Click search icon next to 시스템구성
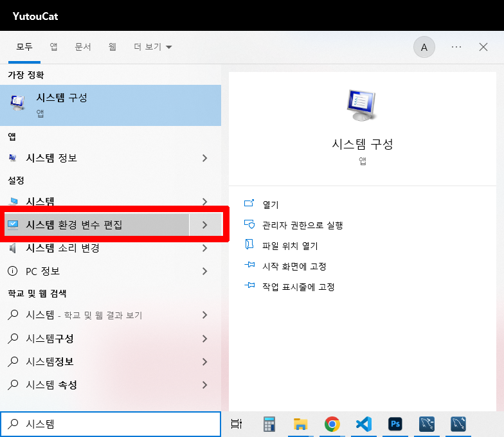The image size is (504, 437). [13, 338]
